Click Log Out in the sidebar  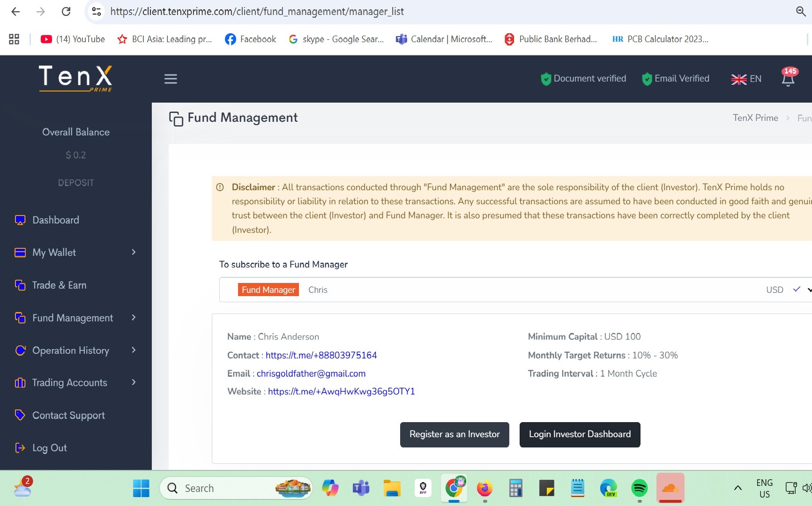(49, 448)
